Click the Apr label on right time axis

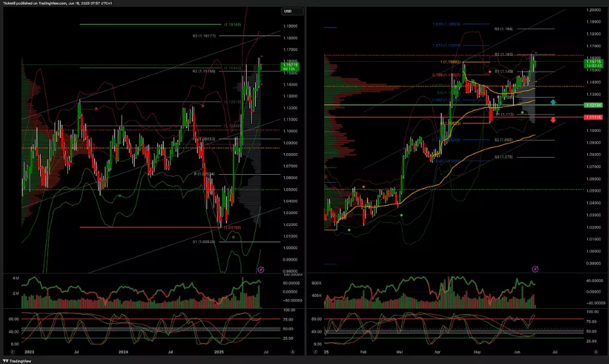[447, 352]
